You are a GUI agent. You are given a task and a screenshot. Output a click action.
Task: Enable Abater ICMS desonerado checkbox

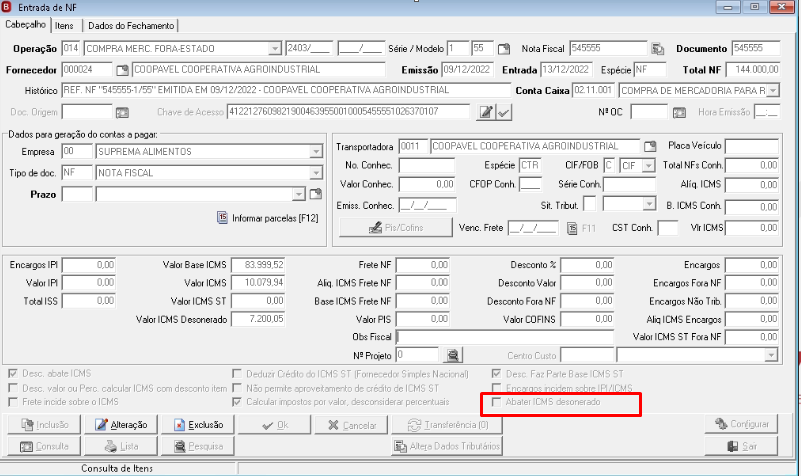pos(497,402)
